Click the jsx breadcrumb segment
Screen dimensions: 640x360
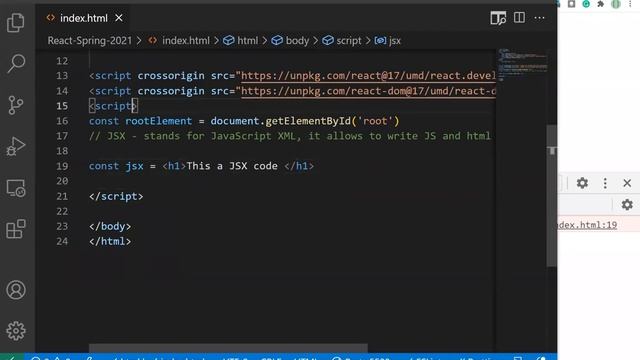coord(395,41)
